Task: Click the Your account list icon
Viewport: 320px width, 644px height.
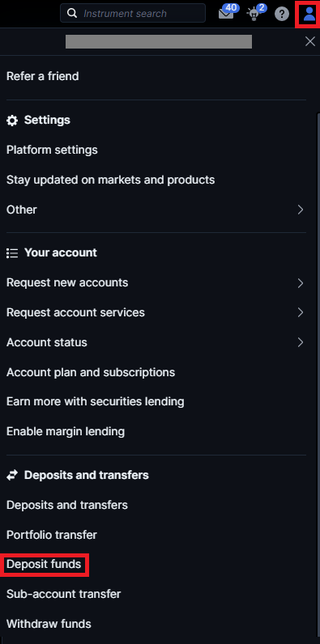Action: (x=12, y=252)
